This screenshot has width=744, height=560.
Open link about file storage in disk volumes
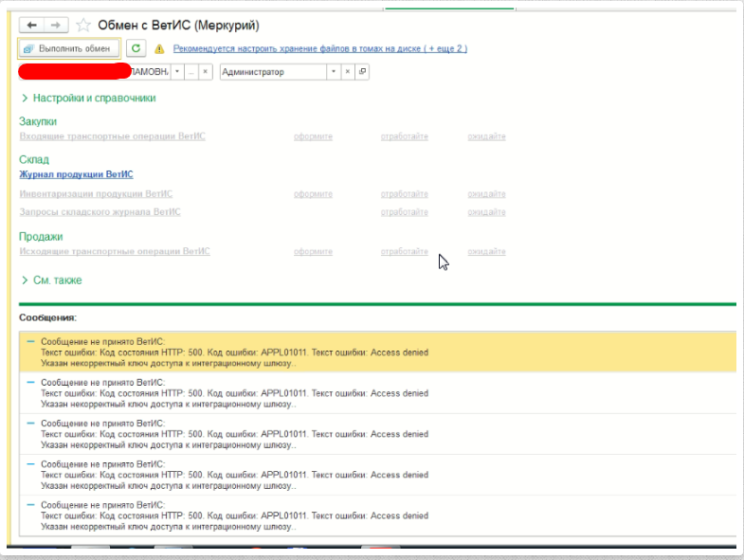tap(319, 48)
